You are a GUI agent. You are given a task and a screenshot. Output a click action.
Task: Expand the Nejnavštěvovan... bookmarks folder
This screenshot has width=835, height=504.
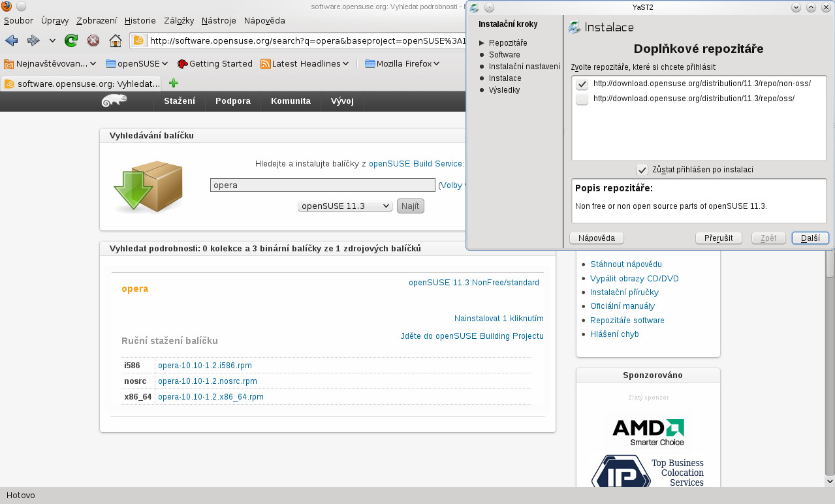(x=50, y=64)
